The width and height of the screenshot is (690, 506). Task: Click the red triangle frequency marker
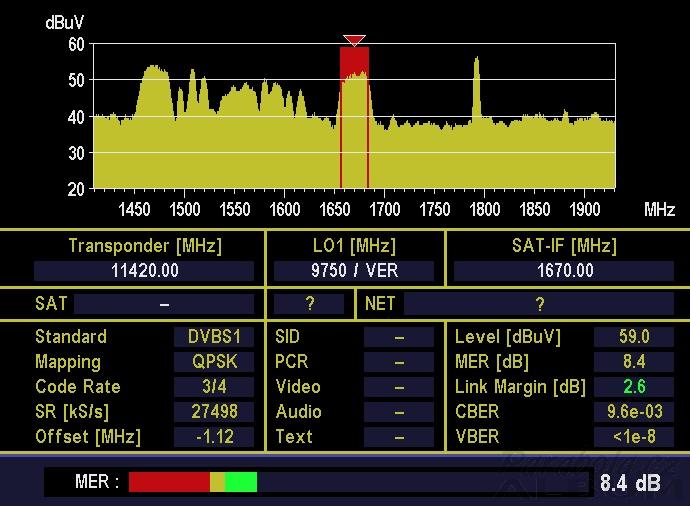pos(354,40)
